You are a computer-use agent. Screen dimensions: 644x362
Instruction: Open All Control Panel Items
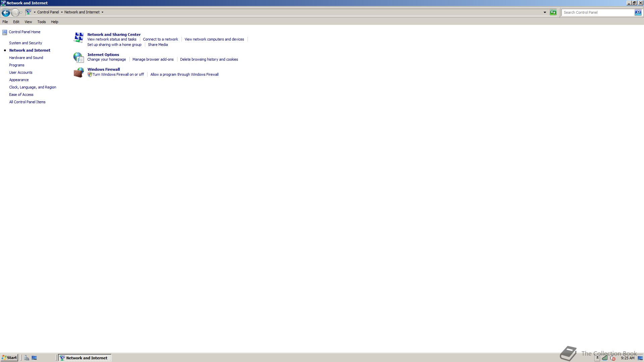(x=27, y=102)
